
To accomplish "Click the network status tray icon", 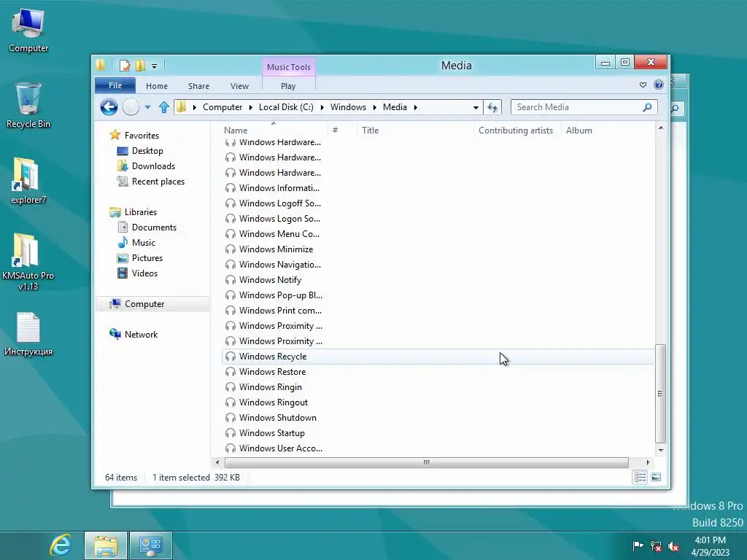I will (656, 545).
